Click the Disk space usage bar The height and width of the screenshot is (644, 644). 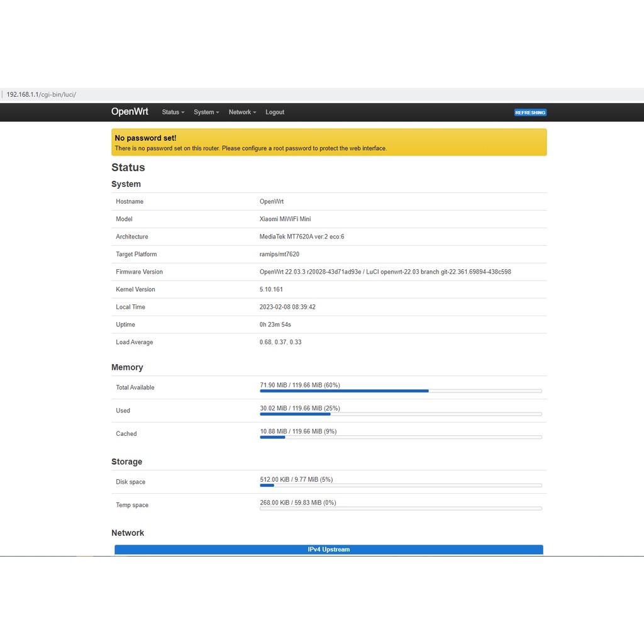401,486
